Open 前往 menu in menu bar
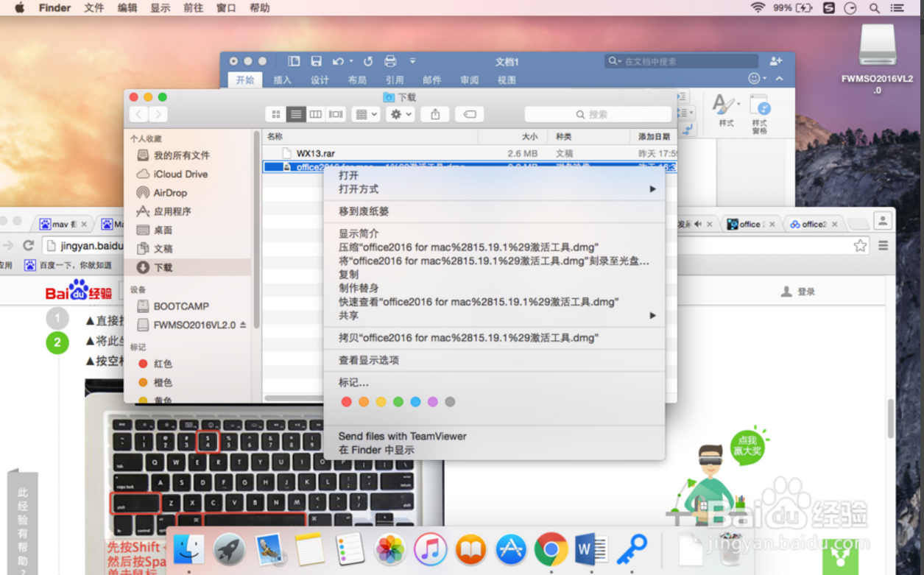Screen dimensions: 924x575 (193, 8)
